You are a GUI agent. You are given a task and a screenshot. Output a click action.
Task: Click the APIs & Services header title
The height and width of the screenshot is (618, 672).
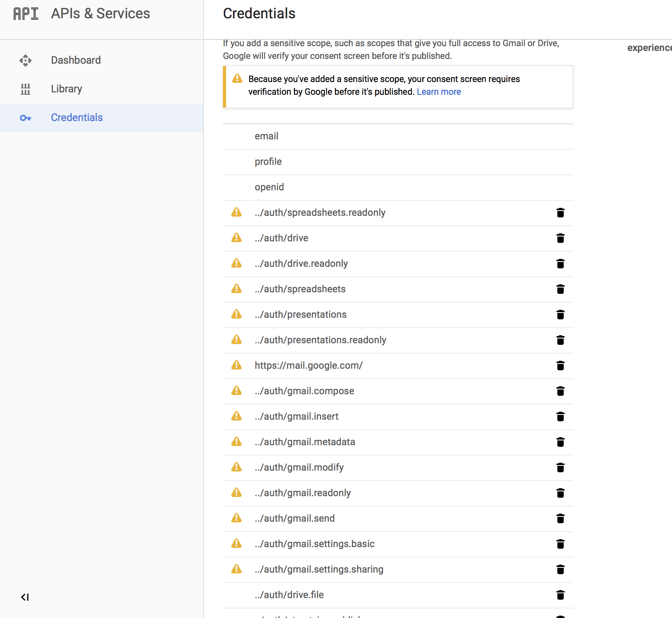point(100,14)
